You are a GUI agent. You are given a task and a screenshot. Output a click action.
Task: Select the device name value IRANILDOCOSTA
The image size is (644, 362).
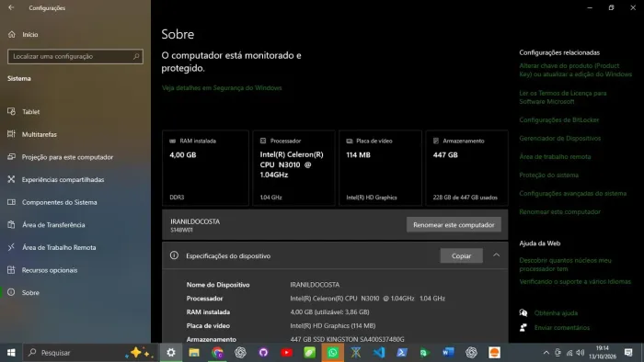click(x=315, y=285)
